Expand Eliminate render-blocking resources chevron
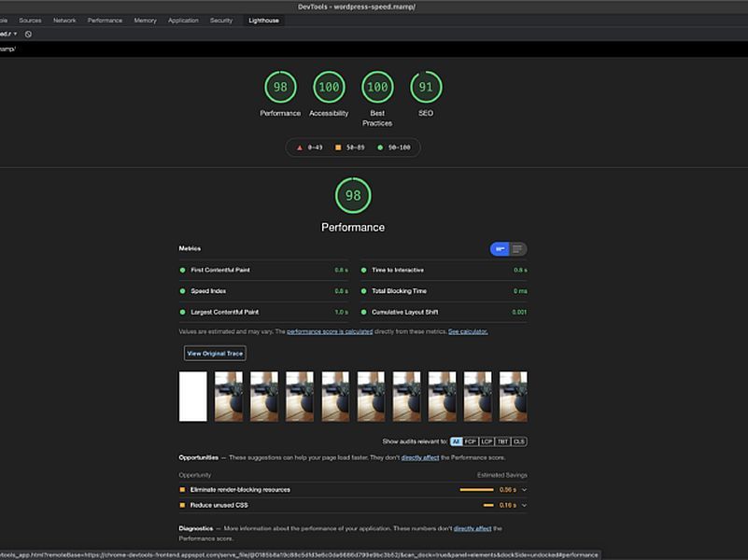This screenshot has height=560, width=748. (x=524, y=490)
